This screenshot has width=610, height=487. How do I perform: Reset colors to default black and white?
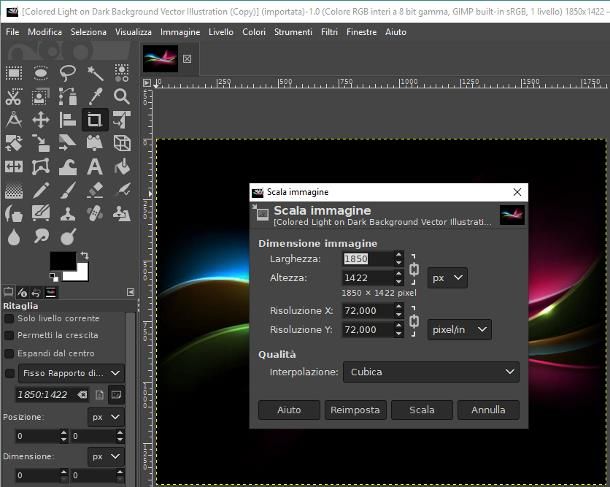tap(54, 277)
